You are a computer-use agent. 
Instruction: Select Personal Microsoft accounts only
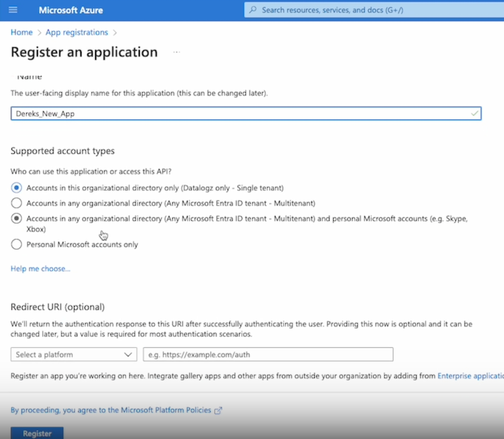(16, 244)
